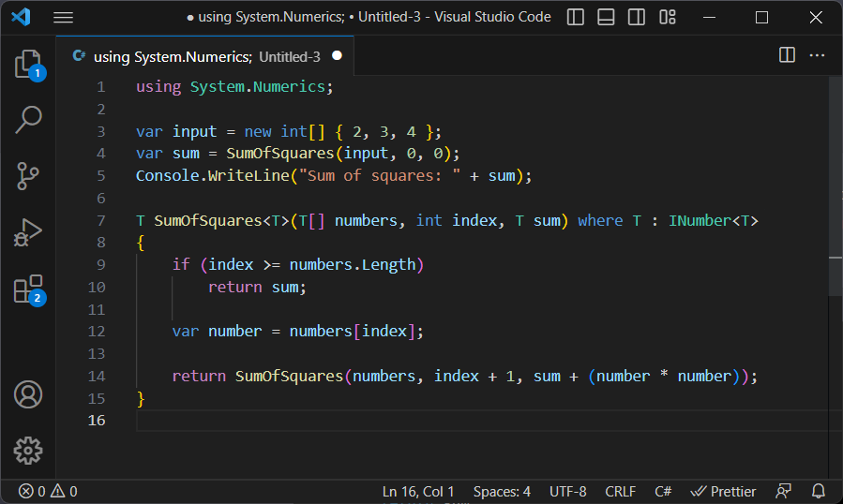Click the VS Code logo icon
This screenshot has height=504, width=843.
pos(21,17)
